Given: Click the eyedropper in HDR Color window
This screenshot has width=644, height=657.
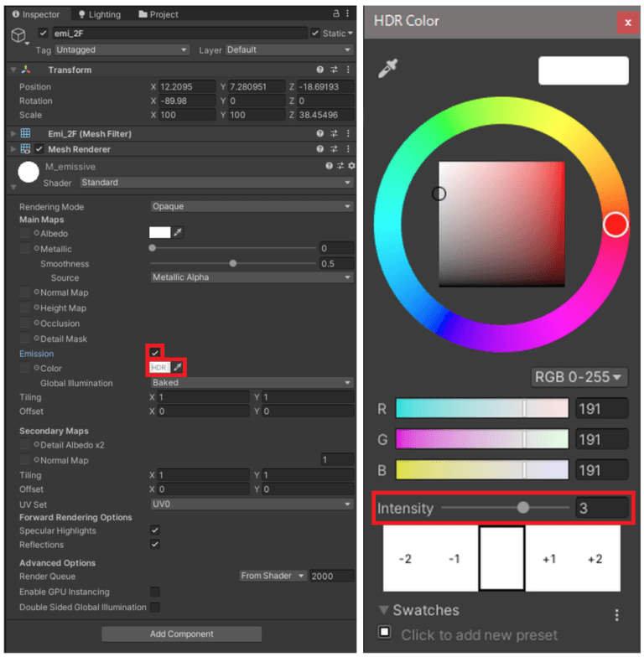Looking at the screenshot, I should [387, 70].
